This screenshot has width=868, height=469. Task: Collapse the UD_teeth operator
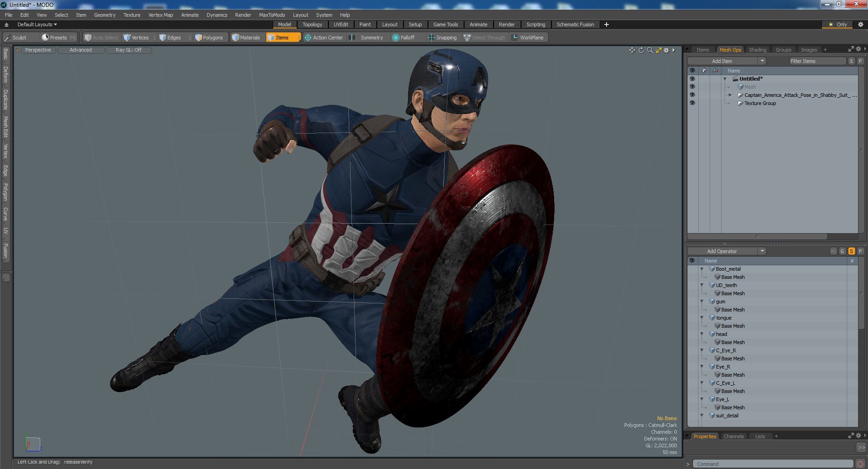click(702, 285)
